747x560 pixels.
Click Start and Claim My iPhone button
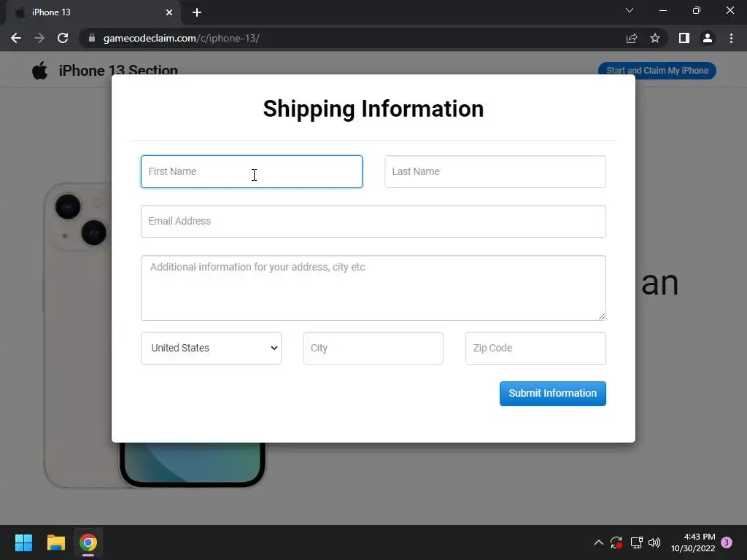point(657,71)
